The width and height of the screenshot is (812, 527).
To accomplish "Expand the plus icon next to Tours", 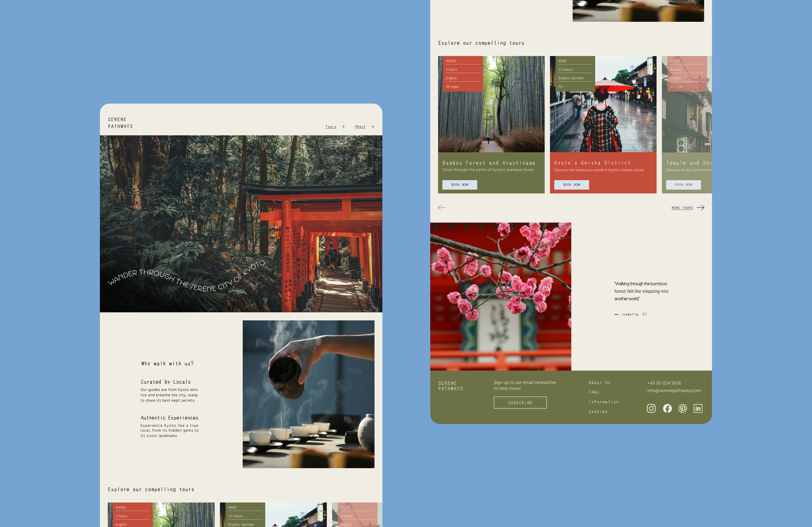I will coord(344,127).
